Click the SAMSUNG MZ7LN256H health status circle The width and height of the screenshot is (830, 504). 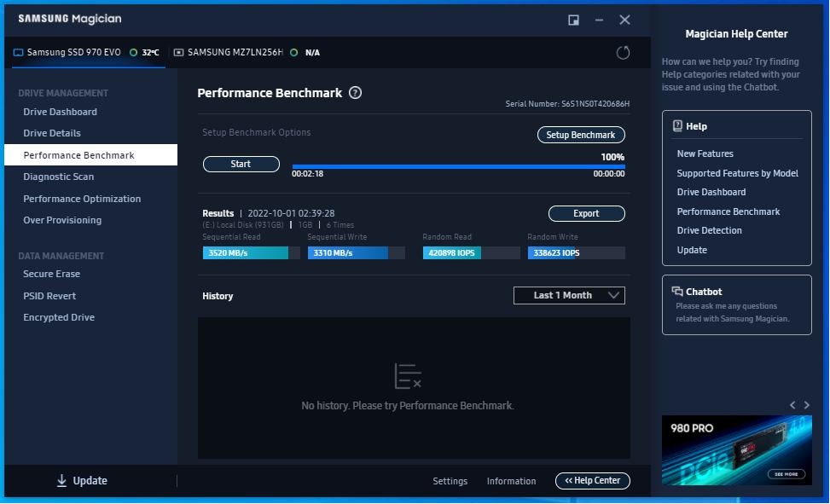pyautogui.click(x=293, y=52)
